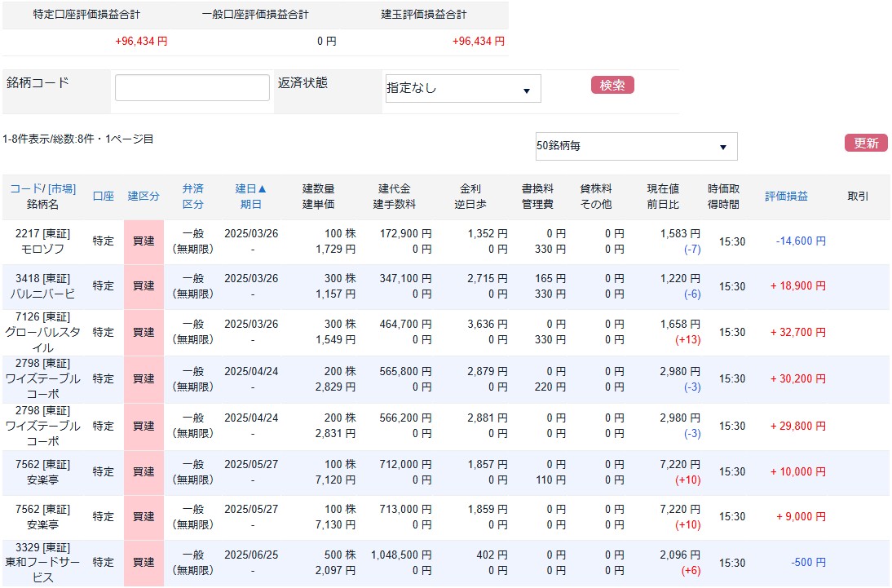Image resolution: width=892 pixels, height=588 pixels.
Task: Click the 2,829 円 unit price
Action: point(336,387)
